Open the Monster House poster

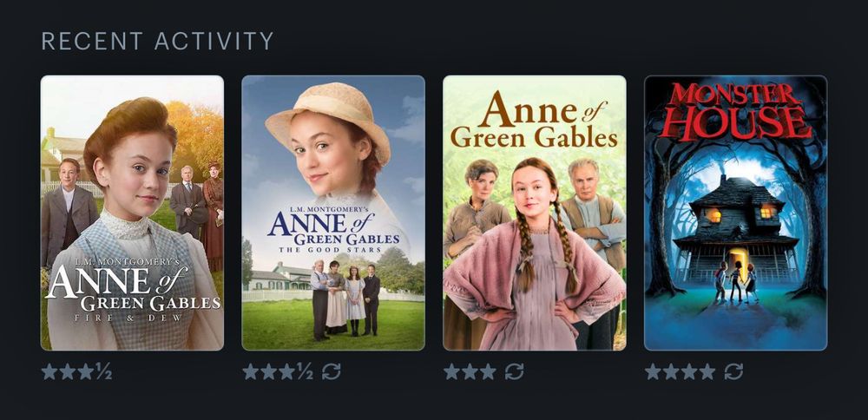point(736,213)
